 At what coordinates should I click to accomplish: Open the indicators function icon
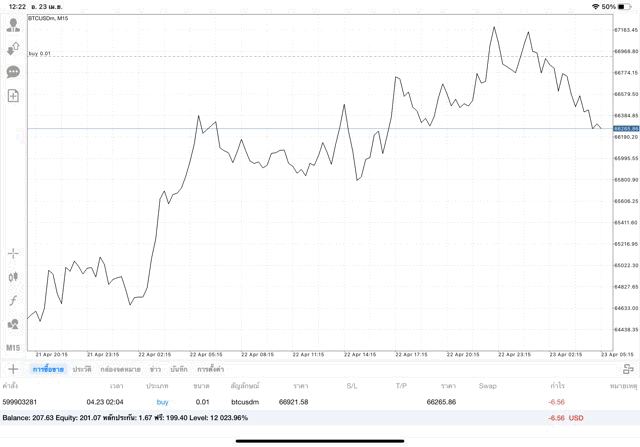(x=13, y=301)
